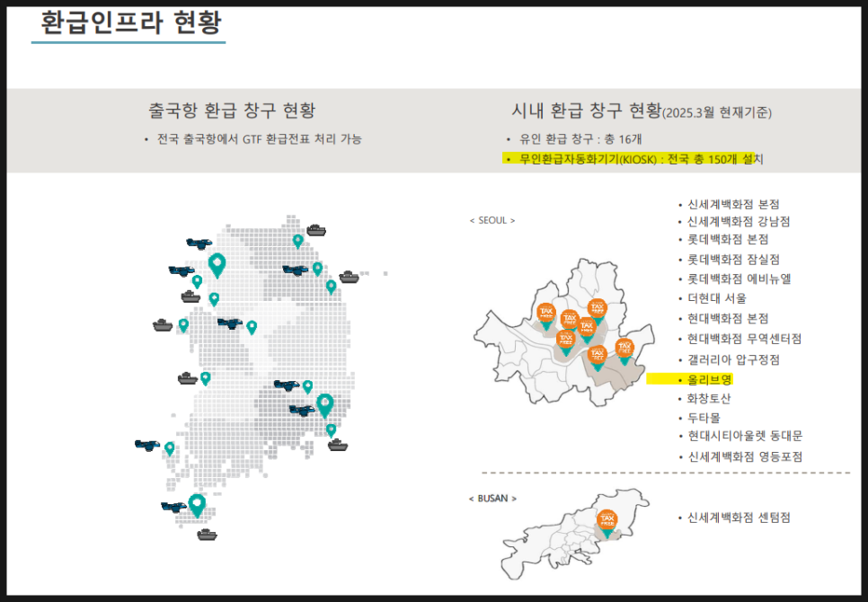
Task: Select heading 시내 환급 창구 현황
Action: click(x=586, y=111)
